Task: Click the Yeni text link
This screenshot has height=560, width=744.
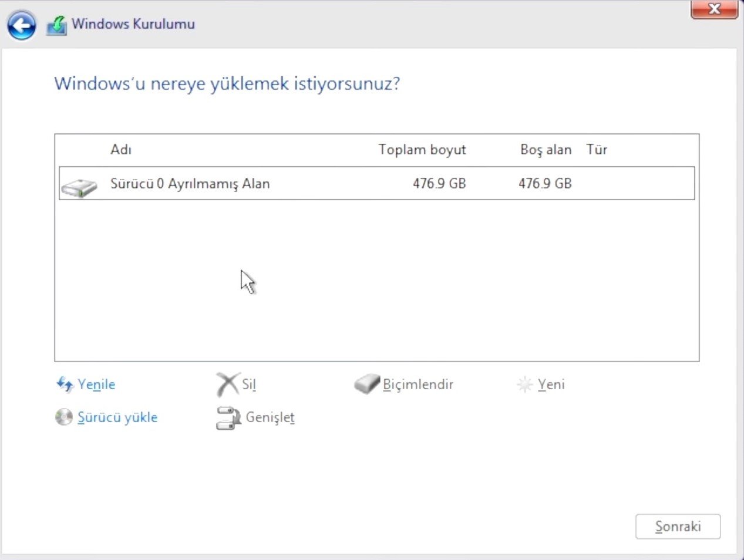Action: pos(551,384)
